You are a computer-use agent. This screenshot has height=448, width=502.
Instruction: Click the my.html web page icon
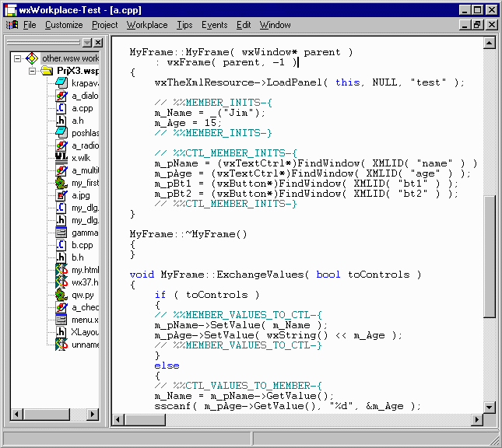[x=61, y=270]
